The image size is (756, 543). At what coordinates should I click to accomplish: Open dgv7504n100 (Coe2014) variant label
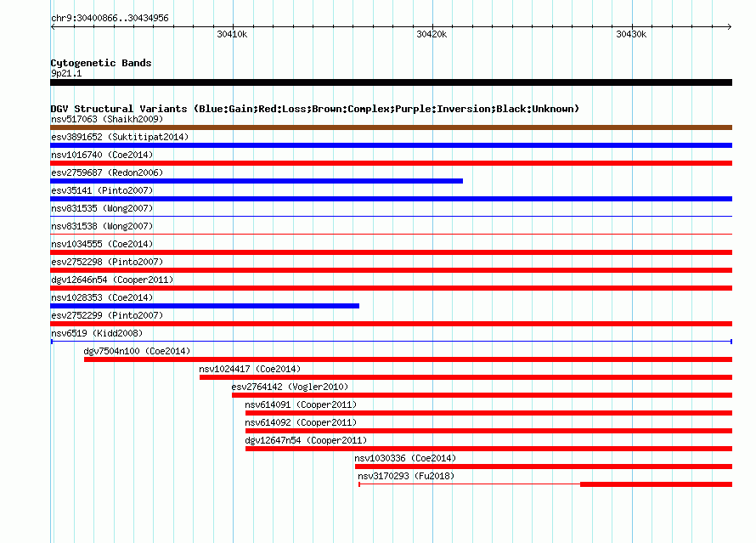[137, 351]
